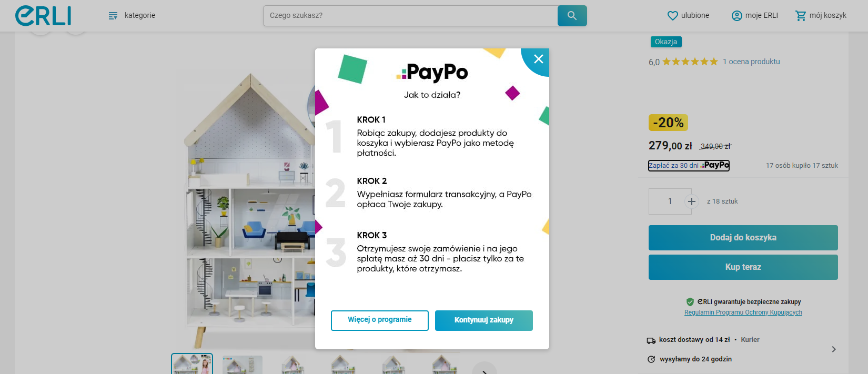Click Zapłać za 30 dni PayPo badge
868x374 pixels.
689,165
